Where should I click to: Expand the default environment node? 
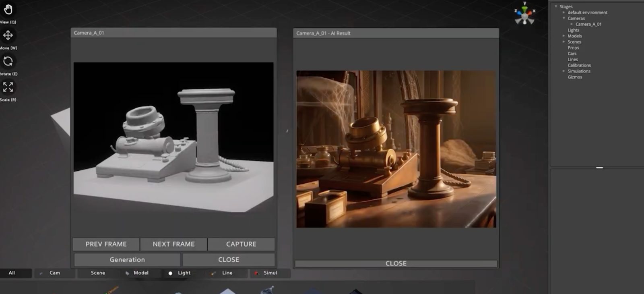(x=564, y=12)
